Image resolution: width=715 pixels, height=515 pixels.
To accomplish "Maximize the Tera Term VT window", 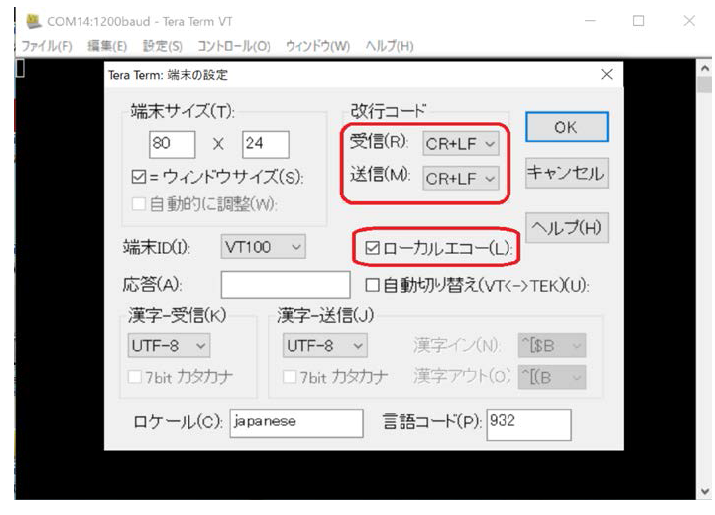I will pos(638,21).
